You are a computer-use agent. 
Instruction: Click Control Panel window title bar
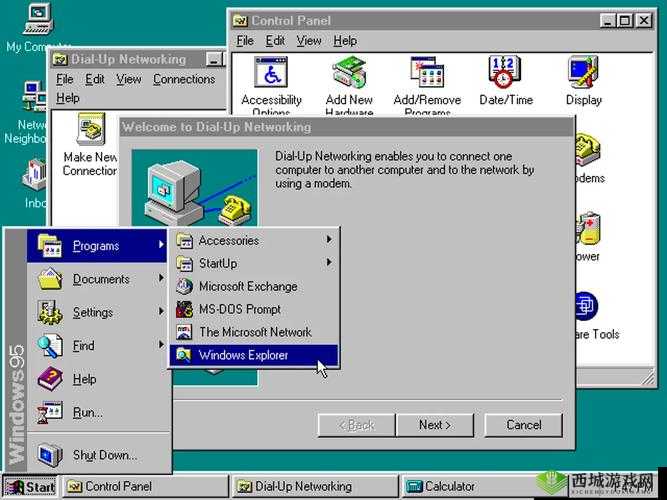pos(415,20)
